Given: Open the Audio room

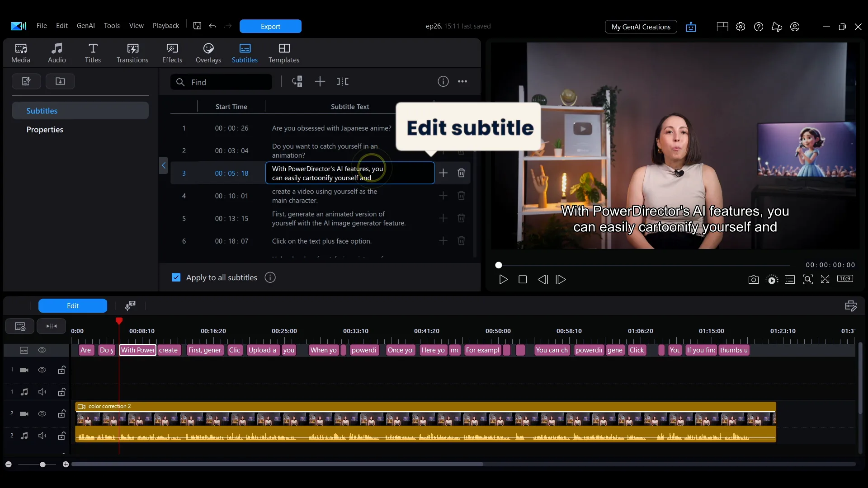Looking at the screenshot, I should (57, 53).
